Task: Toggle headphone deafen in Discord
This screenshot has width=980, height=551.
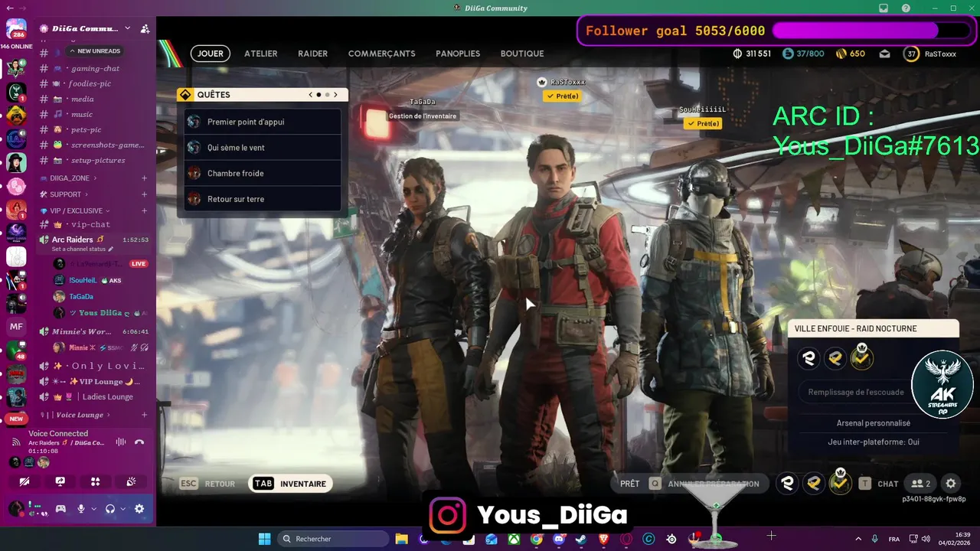Action: click(110, 508)
